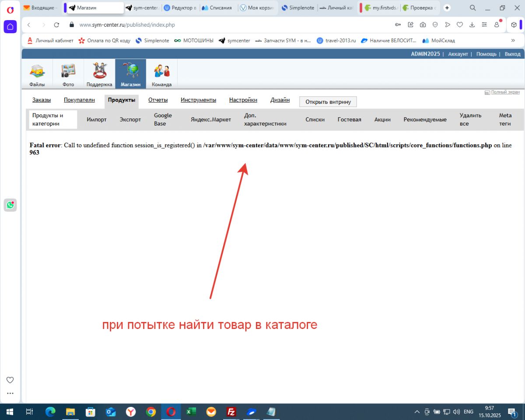Open a new browser tab
Viewport: 525px width, 420px height.
[447, 8]
